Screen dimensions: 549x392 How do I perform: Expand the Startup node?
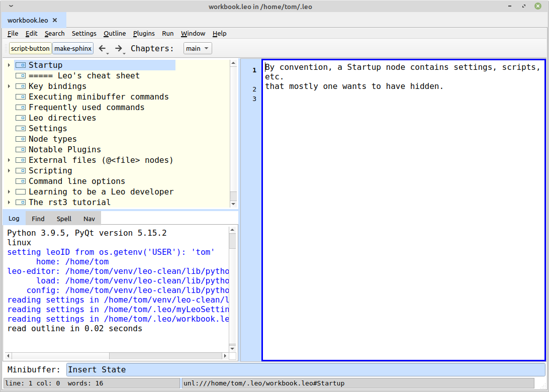9,65
